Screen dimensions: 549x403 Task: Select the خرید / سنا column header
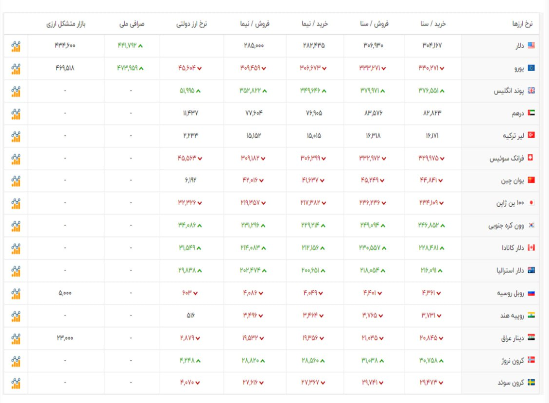(433, 24)
